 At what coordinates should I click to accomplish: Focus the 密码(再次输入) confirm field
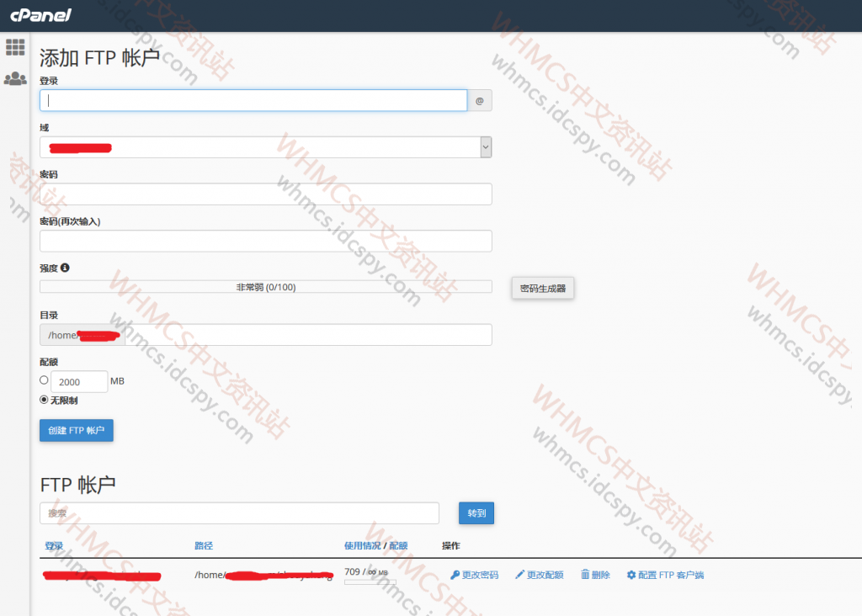coord(265,241)
